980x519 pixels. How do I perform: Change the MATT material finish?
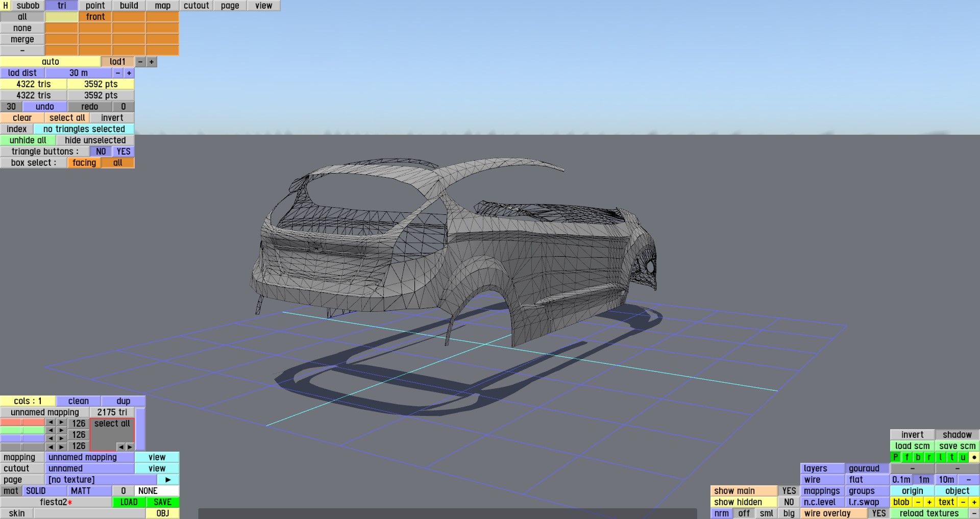click(x=90, y=491)
